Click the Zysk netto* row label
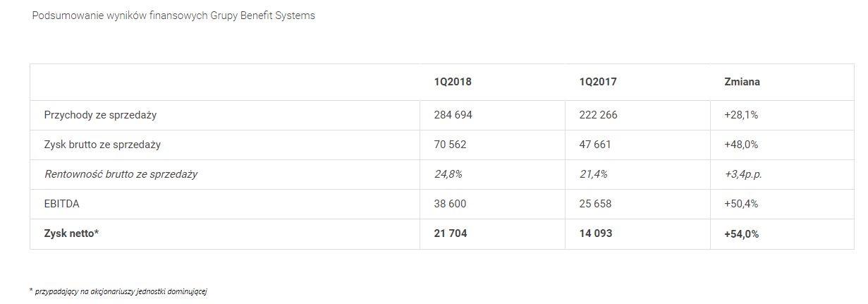 coord(71,233)
